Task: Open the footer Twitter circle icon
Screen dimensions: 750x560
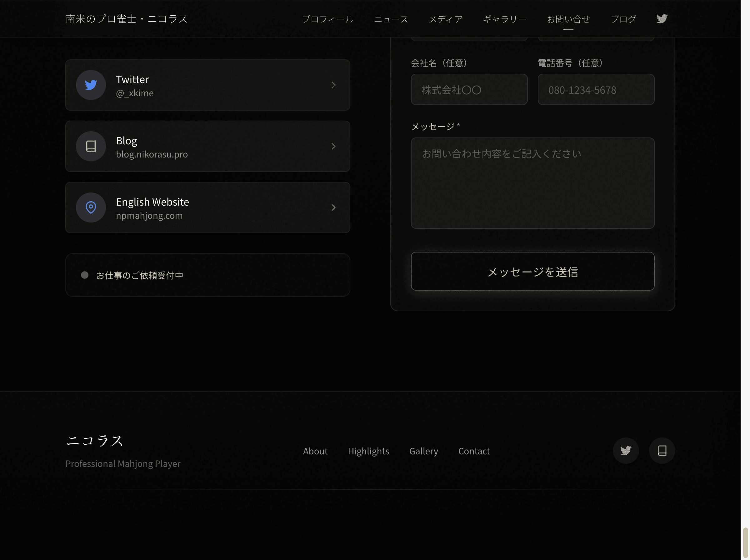Action: (x=626, y=451)
